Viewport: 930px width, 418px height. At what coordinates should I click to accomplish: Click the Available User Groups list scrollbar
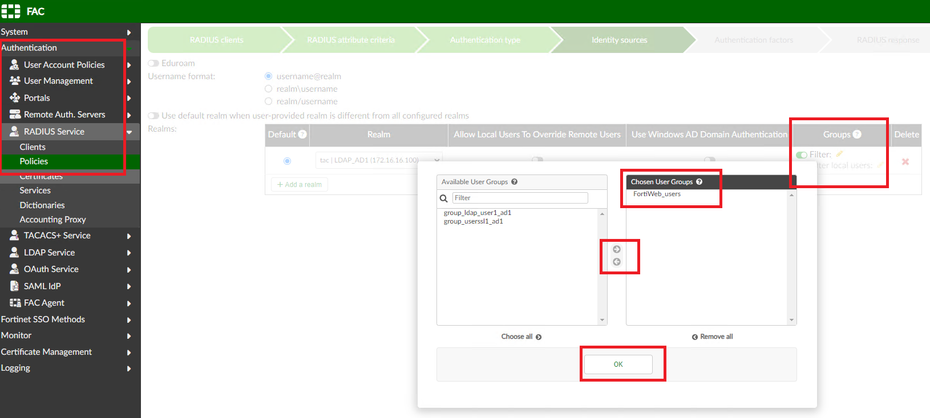tap(603, 266)
